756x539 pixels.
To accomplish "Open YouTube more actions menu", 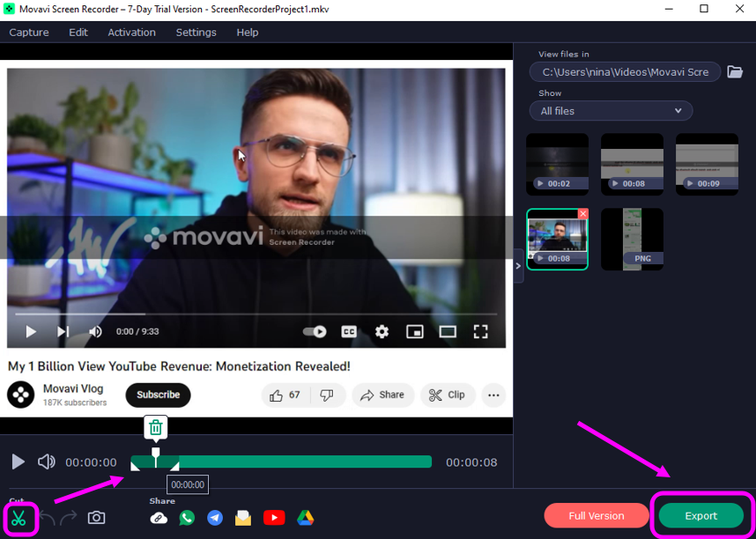I will 493,395.
